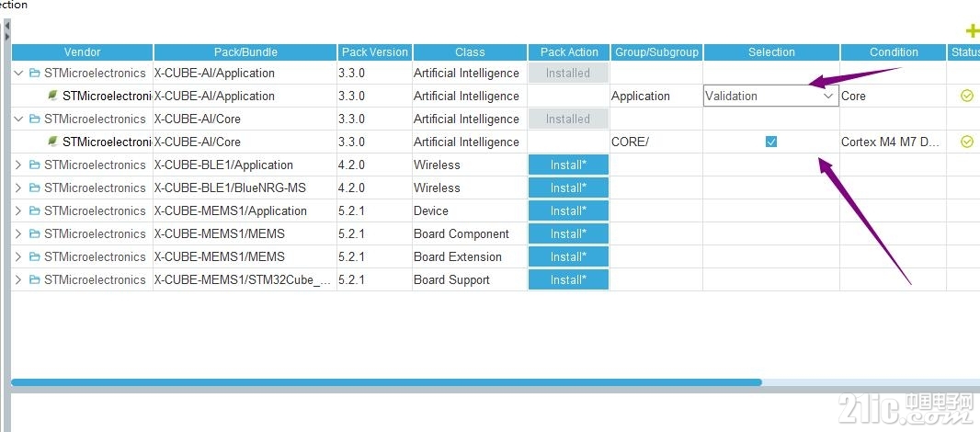Install the Board Extension MEMS pack
Screen dimensions: 980x432
point(568,257)
